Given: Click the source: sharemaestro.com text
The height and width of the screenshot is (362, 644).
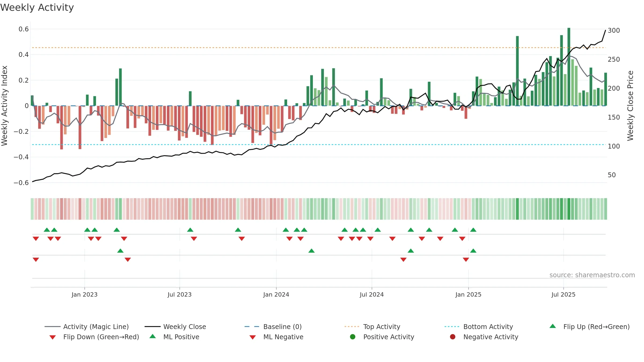Looking at the screenshot, I should tap(592, 275).
